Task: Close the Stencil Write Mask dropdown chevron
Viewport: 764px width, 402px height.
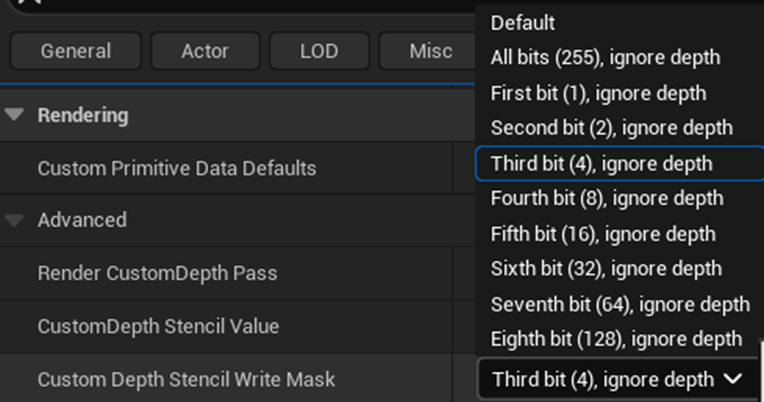Action: tap(733, 379)
